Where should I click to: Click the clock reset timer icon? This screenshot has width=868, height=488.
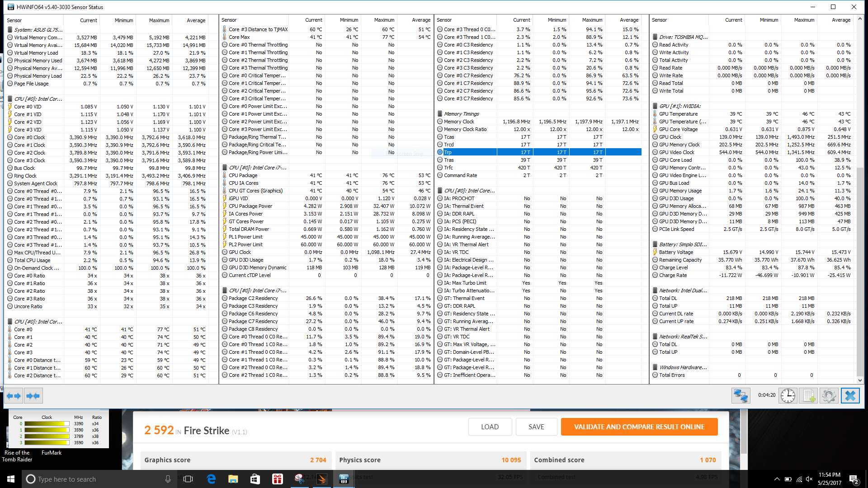point(788,396)
